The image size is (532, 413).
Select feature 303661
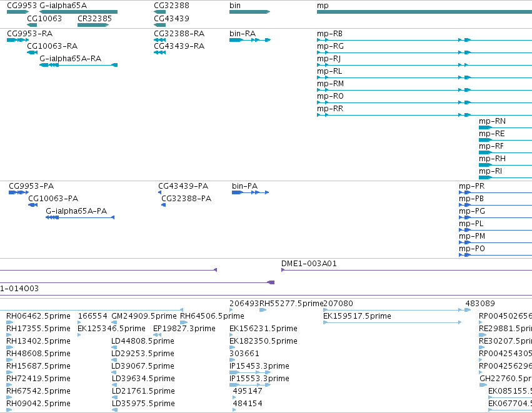pyautogui.click(x=232, y=360)
